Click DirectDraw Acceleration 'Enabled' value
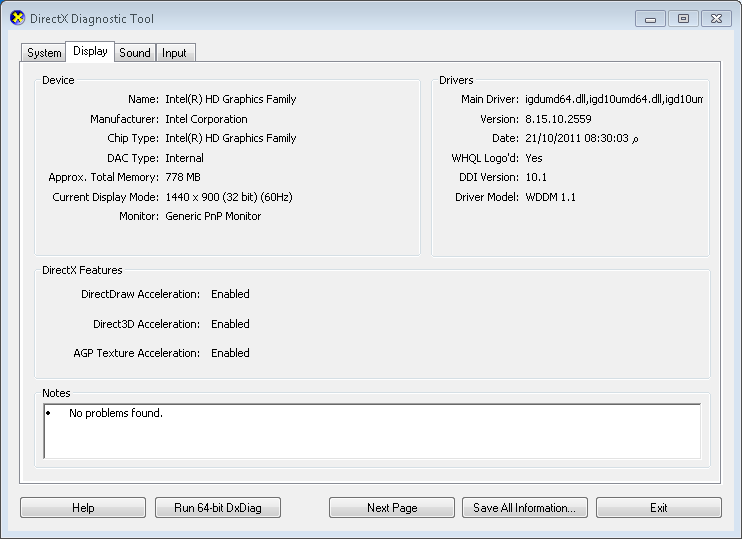 (x=230, y=294)
